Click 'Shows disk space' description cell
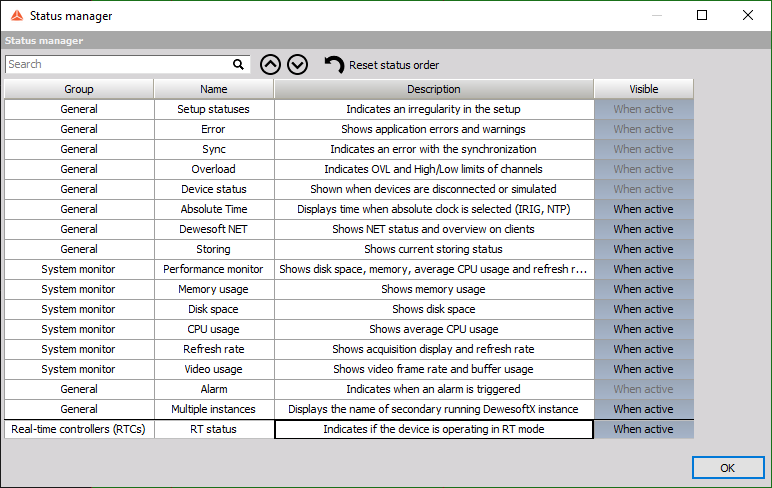The width and height of the screenshot is (772, 488). 434,309
